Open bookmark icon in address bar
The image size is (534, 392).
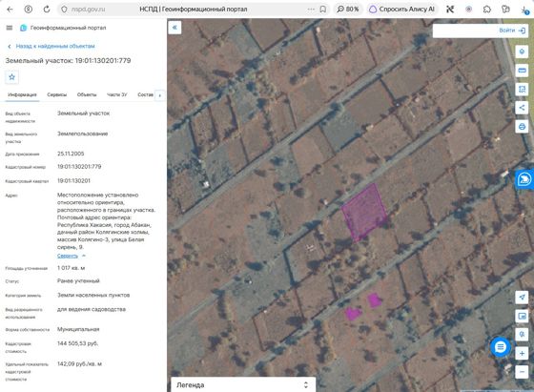323,10
